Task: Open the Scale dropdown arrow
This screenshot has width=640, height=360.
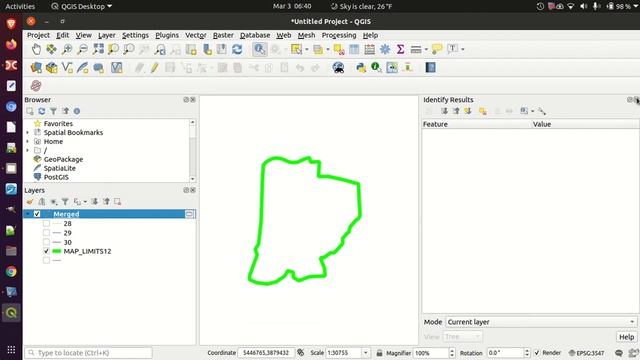Action: pos(366,353)
